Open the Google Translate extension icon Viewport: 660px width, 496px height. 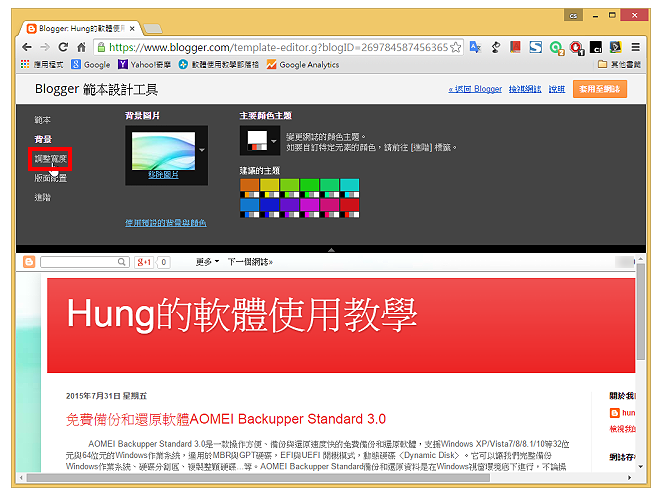(x=475, y=47)
